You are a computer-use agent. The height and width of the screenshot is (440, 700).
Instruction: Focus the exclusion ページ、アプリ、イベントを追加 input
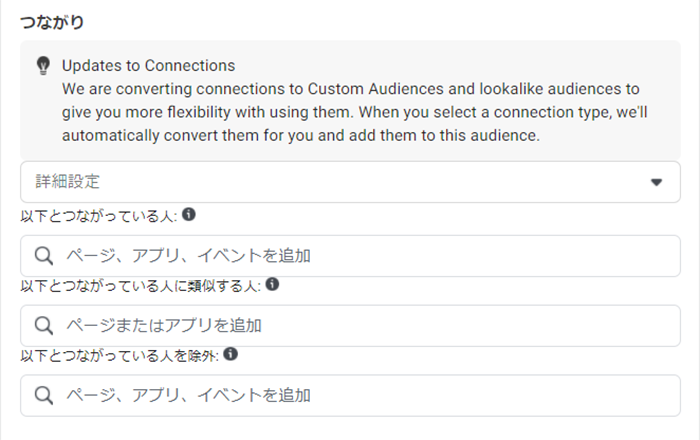(x=350, y=395)
